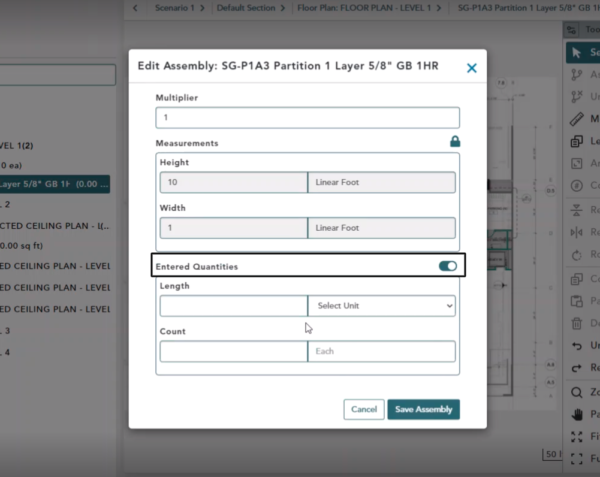The image size is (600, 477).
Task: Click the Copy icon in toolbar
Action: (576, 279)
